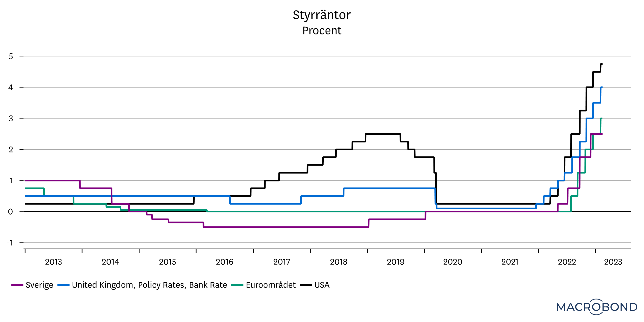This screenshot has height=322, width=644.
Task: Click the 2020 x-axis label
Action: coord(453,262)
